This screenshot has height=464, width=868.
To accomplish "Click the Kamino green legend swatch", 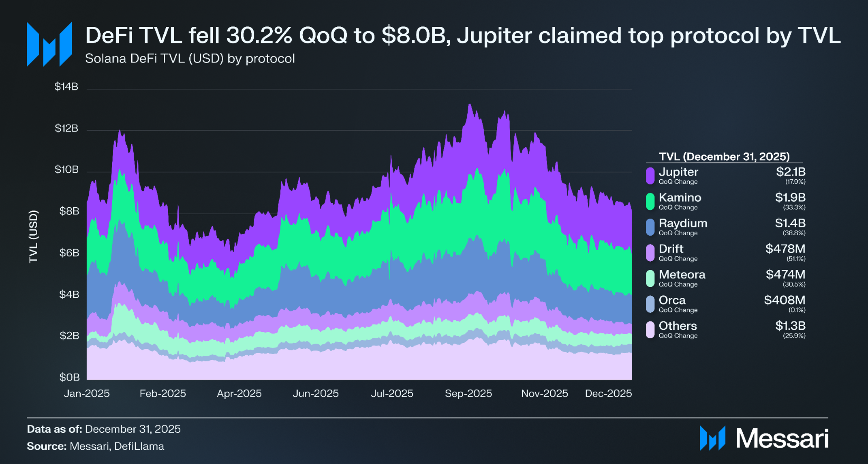I will (x=650, y=202).
